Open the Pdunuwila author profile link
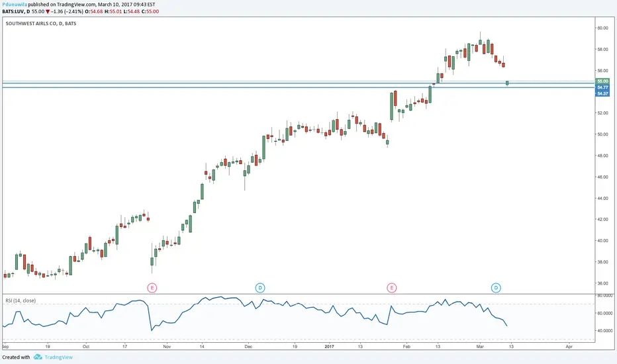 [x=15, y=5]
